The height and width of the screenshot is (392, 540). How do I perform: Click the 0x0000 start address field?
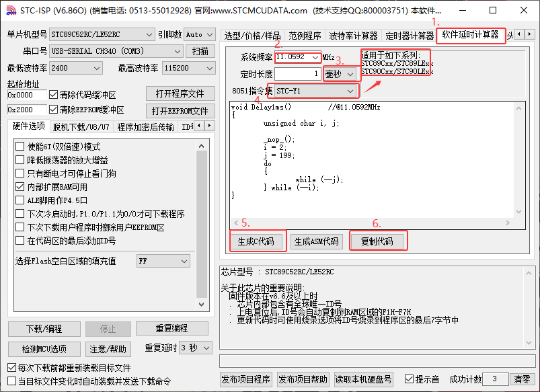coord(27,95)
